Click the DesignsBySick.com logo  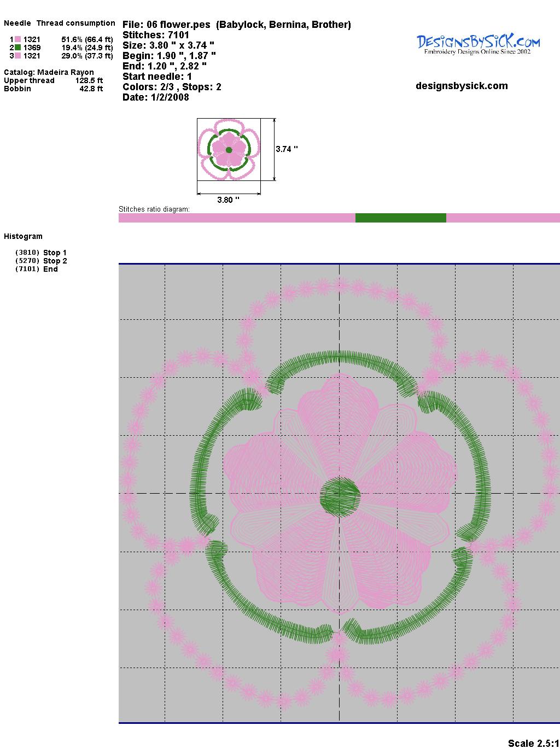click(x=478, y=44)
